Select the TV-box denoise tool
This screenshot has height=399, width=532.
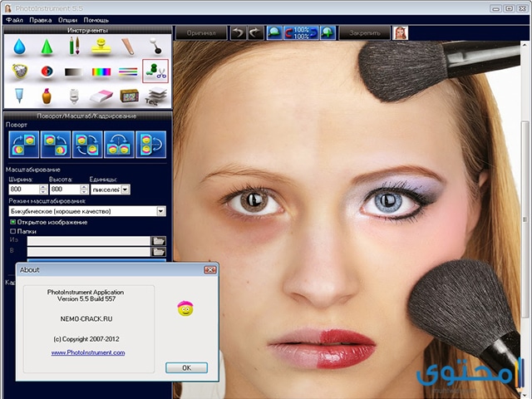tap(130, 96)
